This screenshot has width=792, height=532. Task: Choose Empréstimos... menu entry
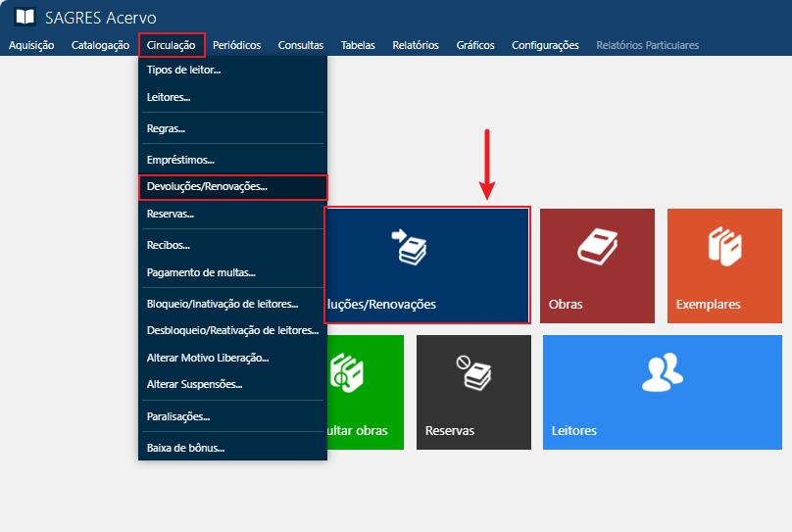point(180,160)
